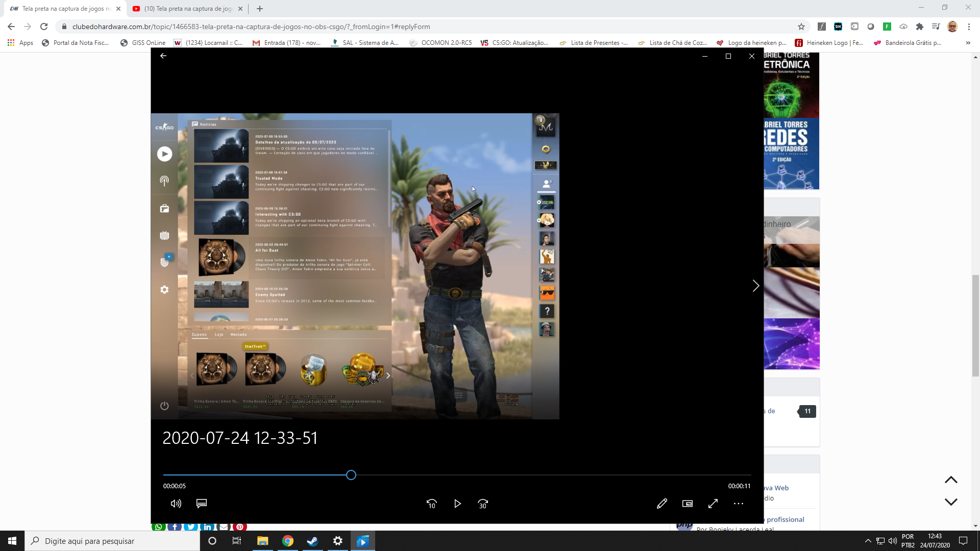980x551 pixels.
Task: Share via the Pinterest icon
Action: [x=240, y=527]
